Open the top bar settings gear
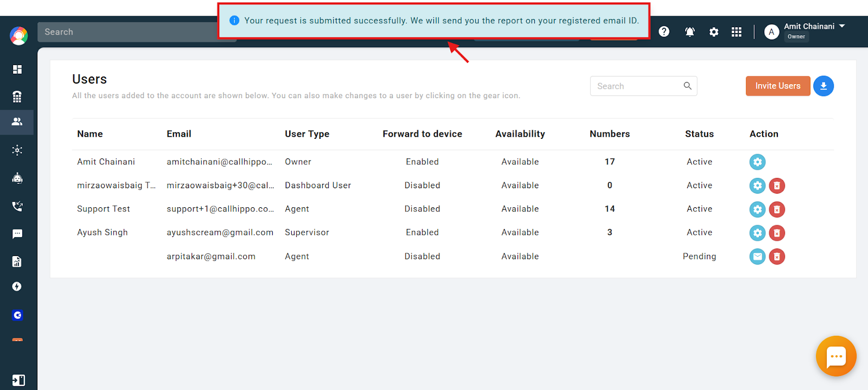This screenshot has height=390, width=868. coord(714,32)
